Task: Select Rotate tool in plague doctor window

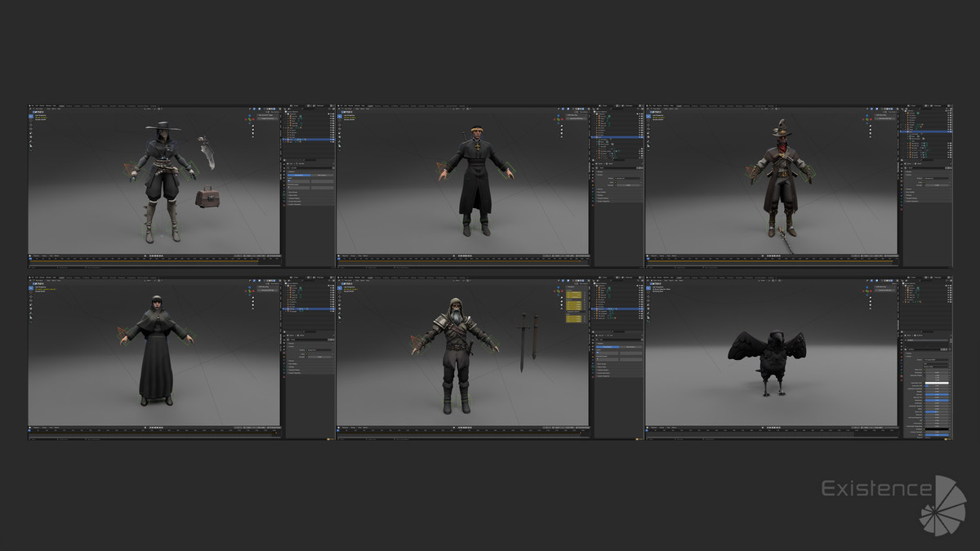Action: [x=31, y=129]
